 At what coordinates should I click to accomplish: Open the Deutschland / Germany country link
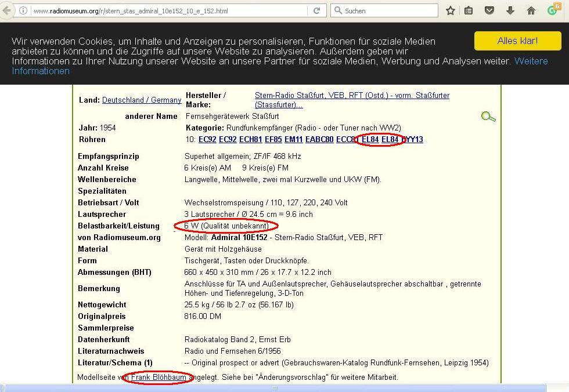tap(142, 100)
